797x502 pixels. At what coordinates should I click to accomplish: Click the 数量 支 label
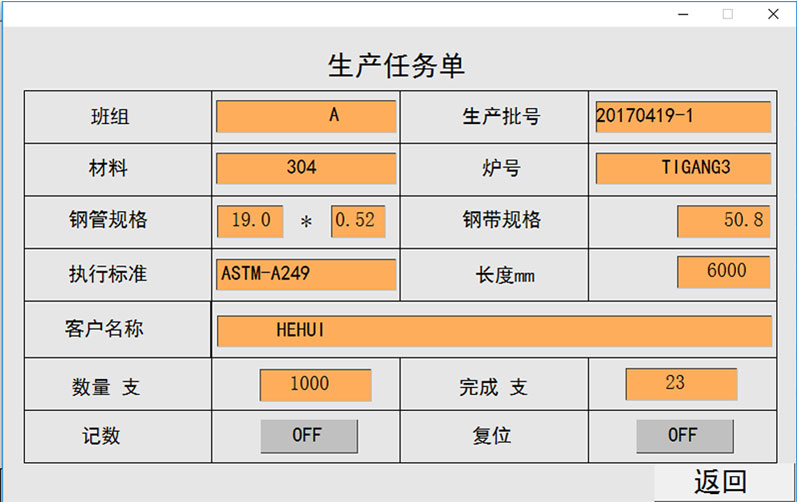click(106, 387)
